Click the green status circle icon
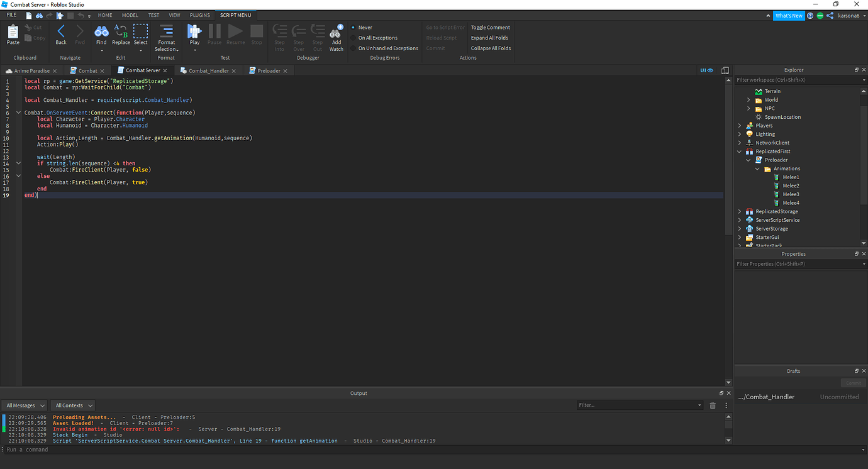Viewport: 868px width, 469px height. tap(820, 16)
